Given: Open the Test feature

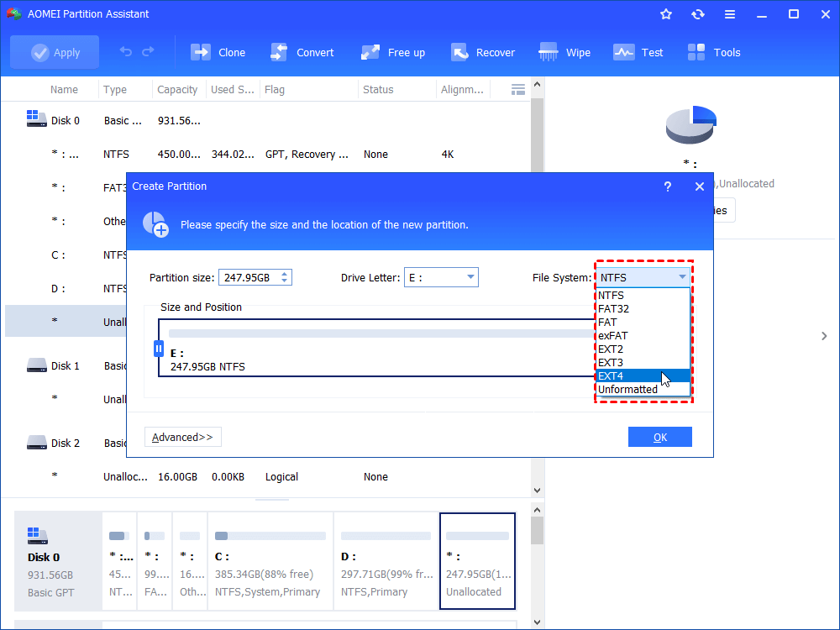Looking at the screenshot, I should pyautogui.click(x=638, y=52).
